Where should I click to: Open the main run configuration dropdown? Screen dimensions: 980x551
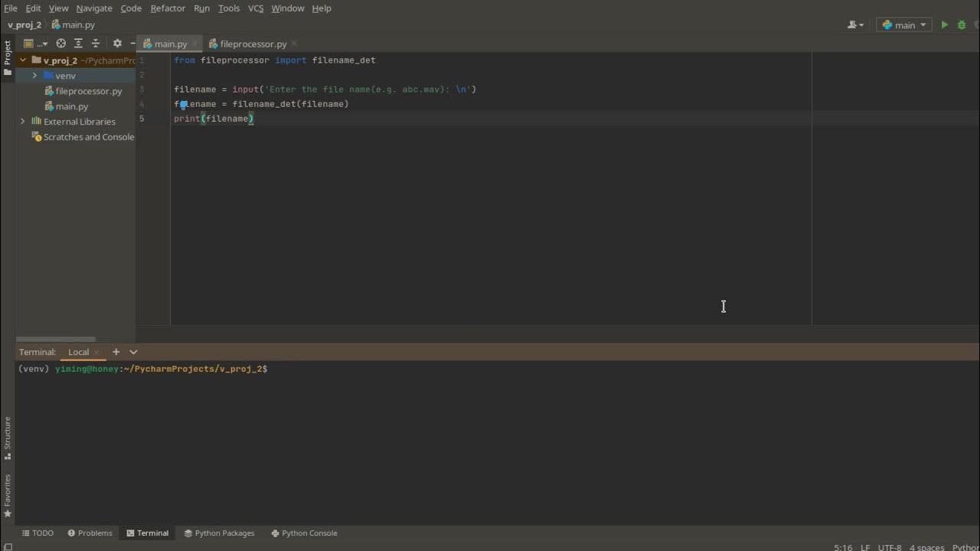point(904,25)
